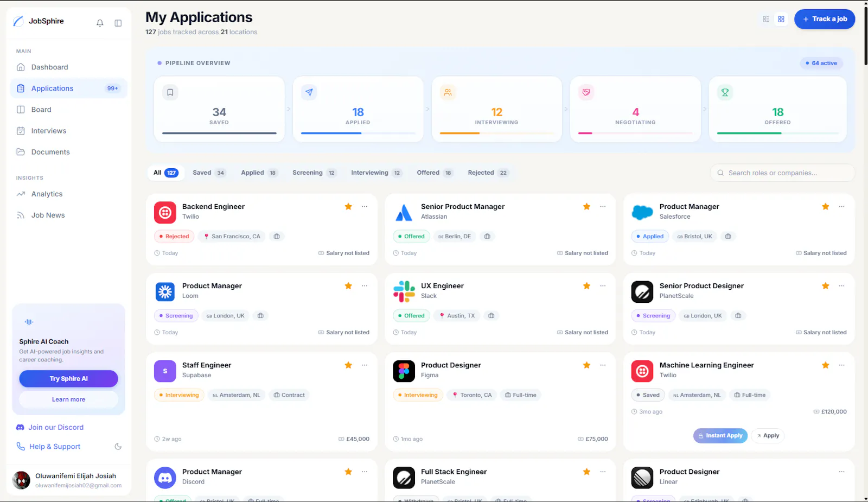868x502 pixels.
Task: Click the Learn more button
Action: click(x=68, y=399)
